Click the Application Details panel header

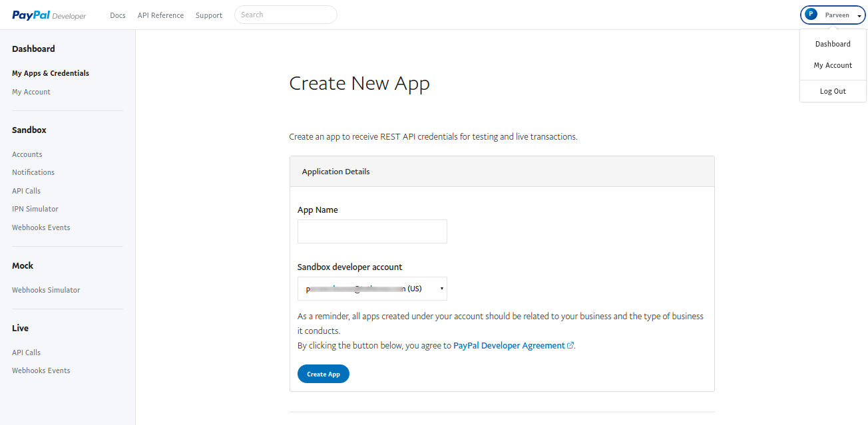[502, 172]
